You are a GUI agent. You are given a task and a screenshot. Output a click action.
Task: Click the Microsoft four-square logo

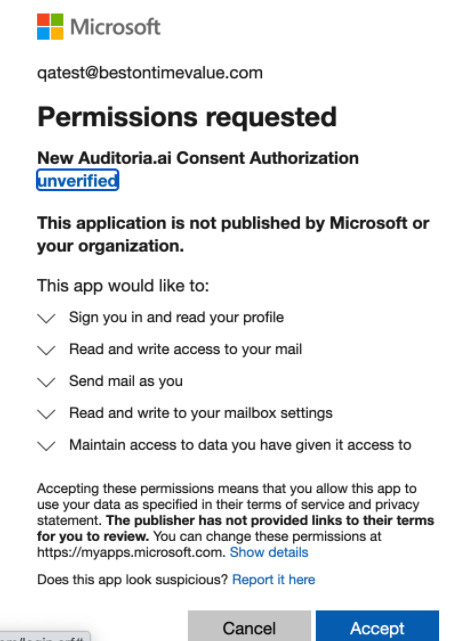pos(50,27)
